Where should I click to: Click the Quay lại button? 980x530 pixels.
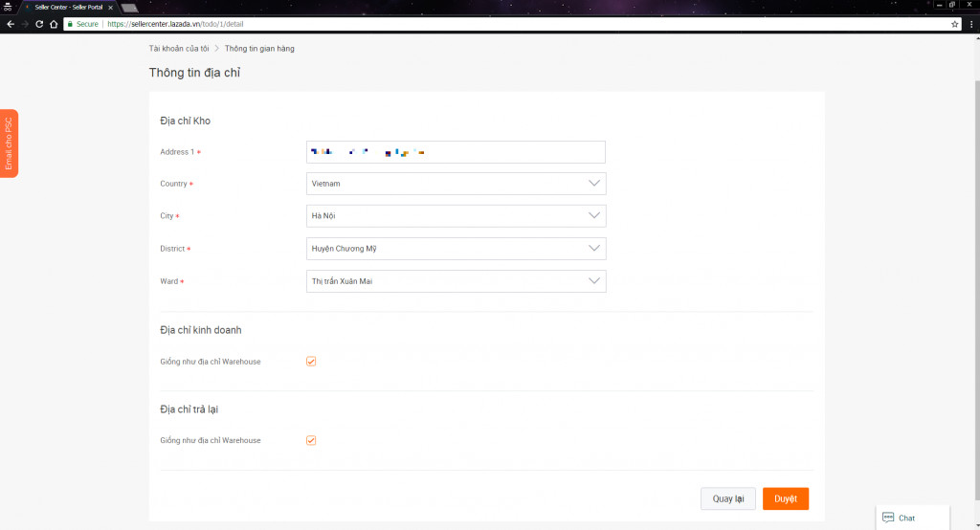(x=728, y=498)
